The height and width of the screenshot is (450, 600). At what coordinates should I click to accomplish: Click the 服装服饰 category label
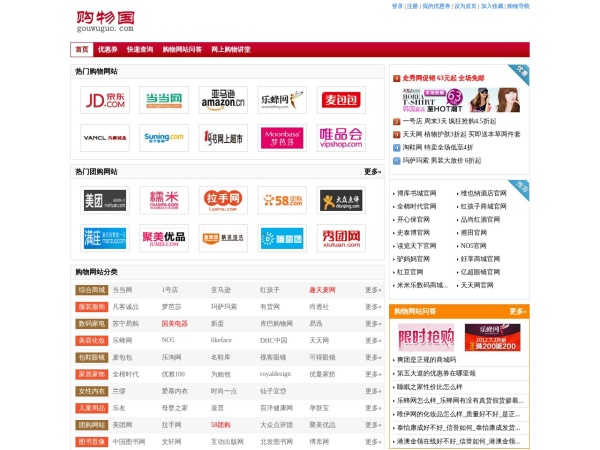[x=92, y=307]
